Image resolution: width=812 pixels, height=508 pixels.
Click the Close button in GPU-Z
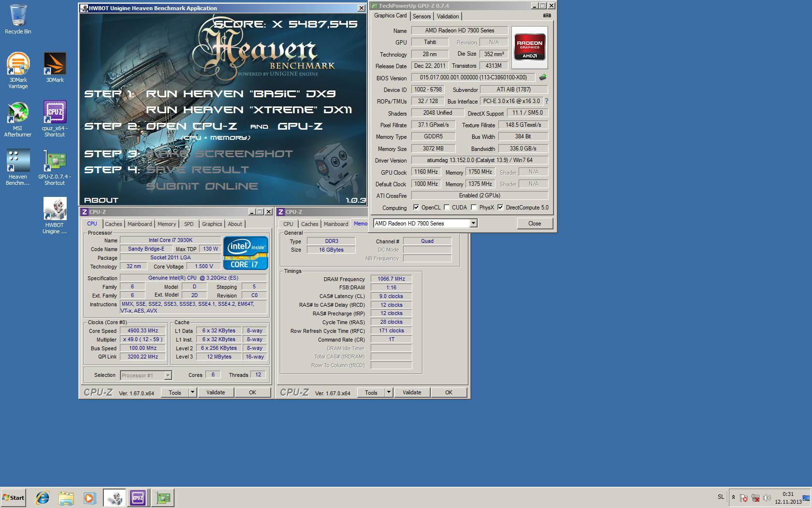pyautogui.click(x=535, y=224)
